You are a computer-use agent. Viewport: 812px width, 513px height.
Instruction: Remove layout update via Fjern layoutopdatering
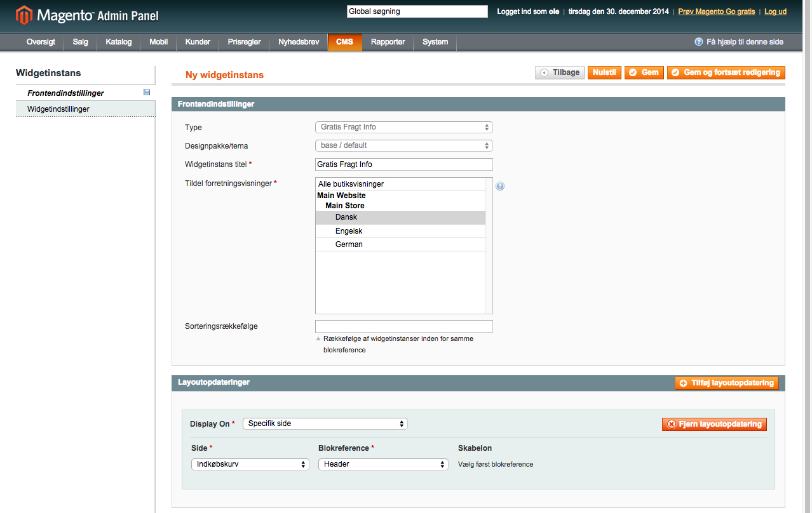(x=714, y=424)
